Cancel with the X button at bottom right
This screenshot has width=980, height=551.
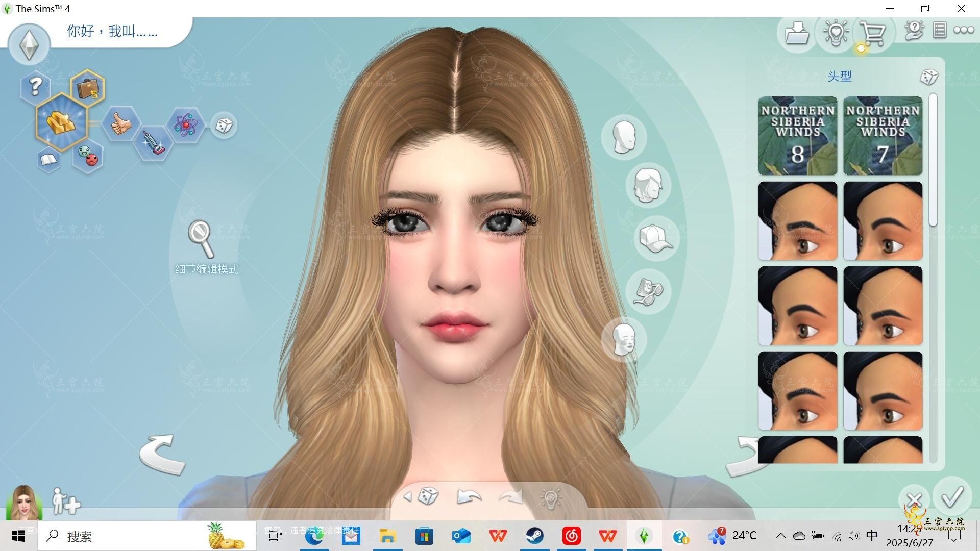pyautogui.click(x=914, y=500)
